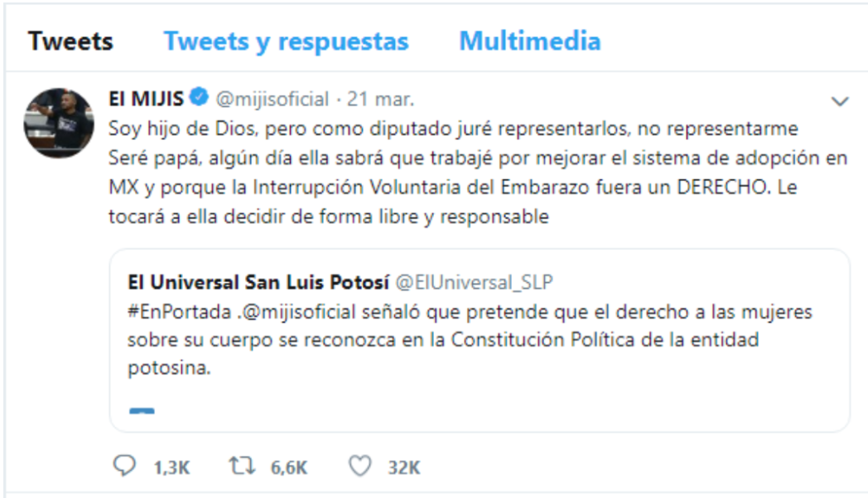Open the @mijisoficial handle in the tweet header
The width and height of the screenshot is (868, 498).
pos(272,99)
